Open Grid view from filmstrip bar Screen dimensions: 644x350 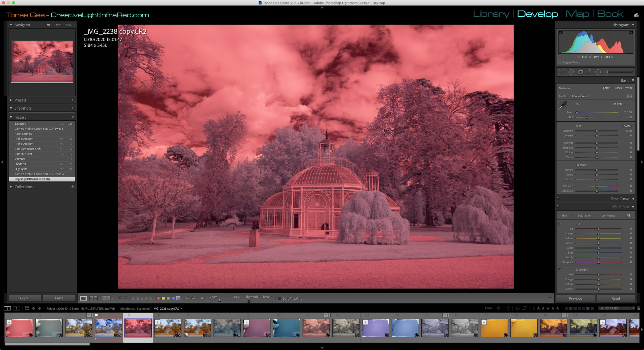pyautogui.click(x=27, y=308)
